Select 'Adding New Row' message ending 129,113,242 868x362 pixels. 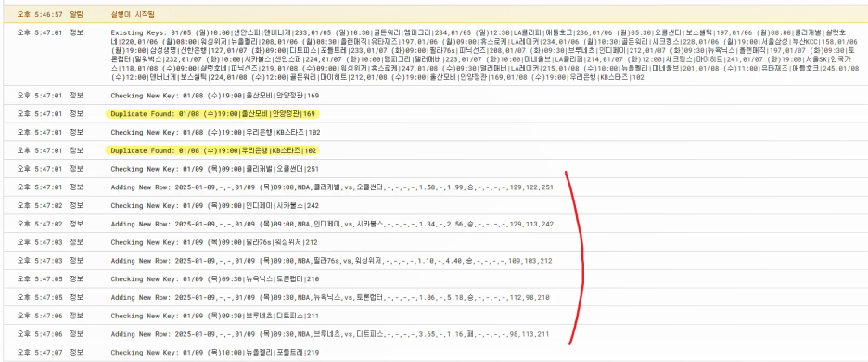click(332, 224)
